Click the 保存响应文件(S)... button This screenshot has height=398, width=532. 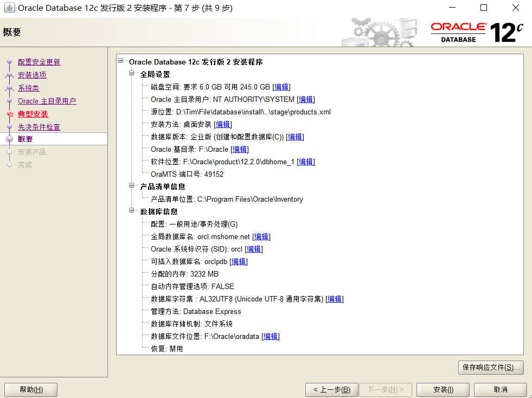[491, 368]
